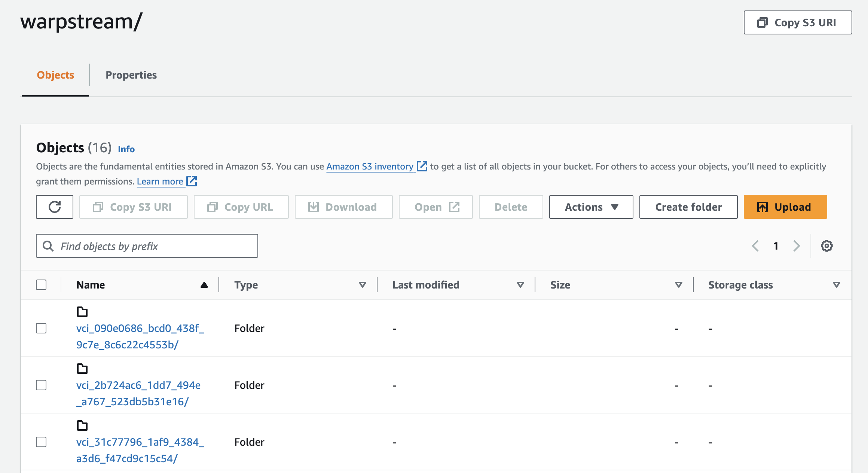The width and height of the screenshot is (868, 473).
Task: Switch to the Properties tab
Action: [x=131, y=75]
